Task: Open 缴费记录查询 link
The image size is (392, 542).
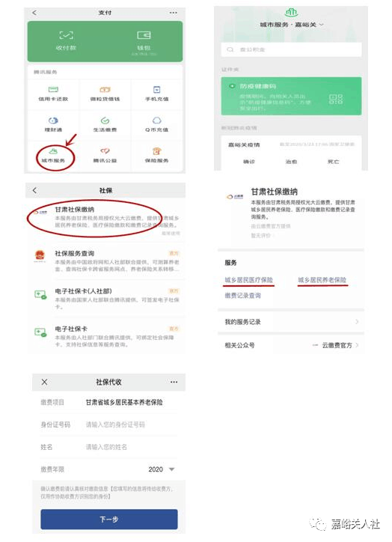Action: click(x=243, y=296)
